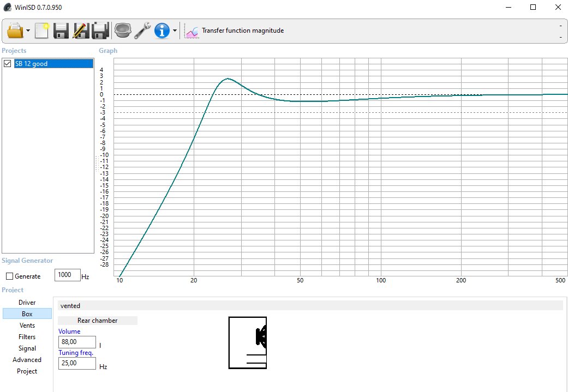Click Save As floppy with pencil icon
This screenshot has height=392, width=568.
pyautogui.click(x=81, y=31)
